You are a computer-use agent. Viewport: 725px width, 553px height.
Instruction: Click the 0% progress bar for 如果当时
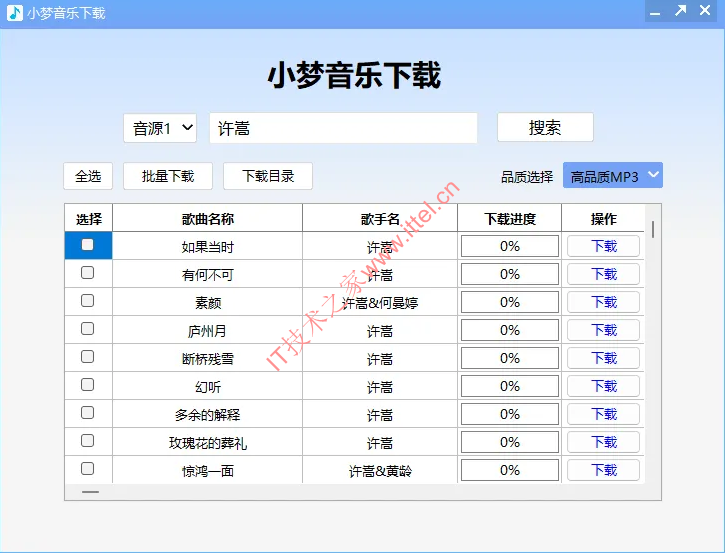(x=510, y=246)
